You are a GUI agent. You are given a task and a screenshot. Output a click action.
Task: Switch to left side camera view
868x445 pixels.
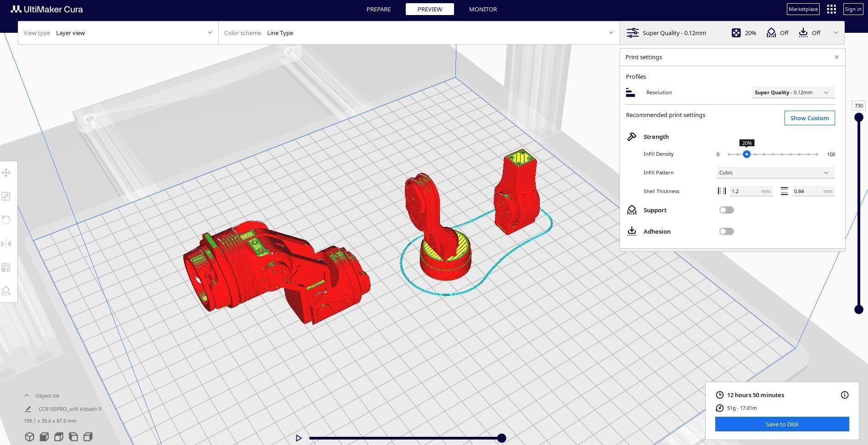coord(73,437)
